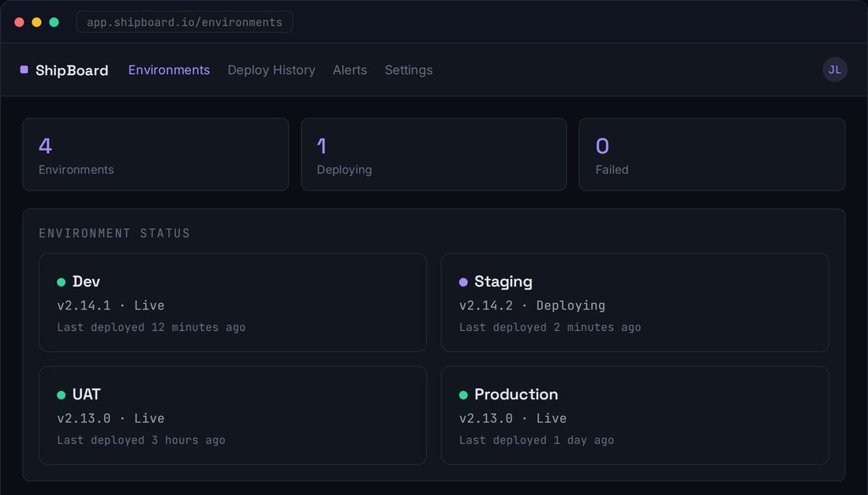Click the text v2.14.1 · Live

(110, 305)
